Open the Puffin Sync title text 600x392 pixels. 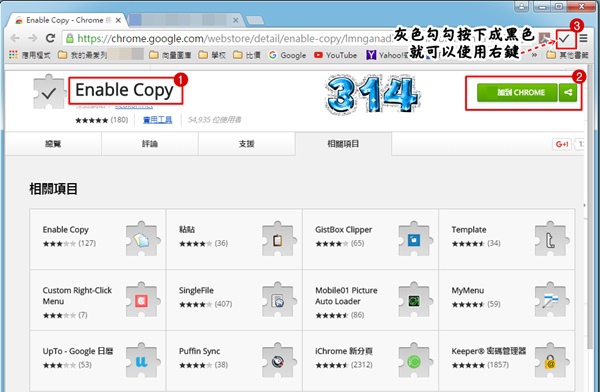(199, 351)
